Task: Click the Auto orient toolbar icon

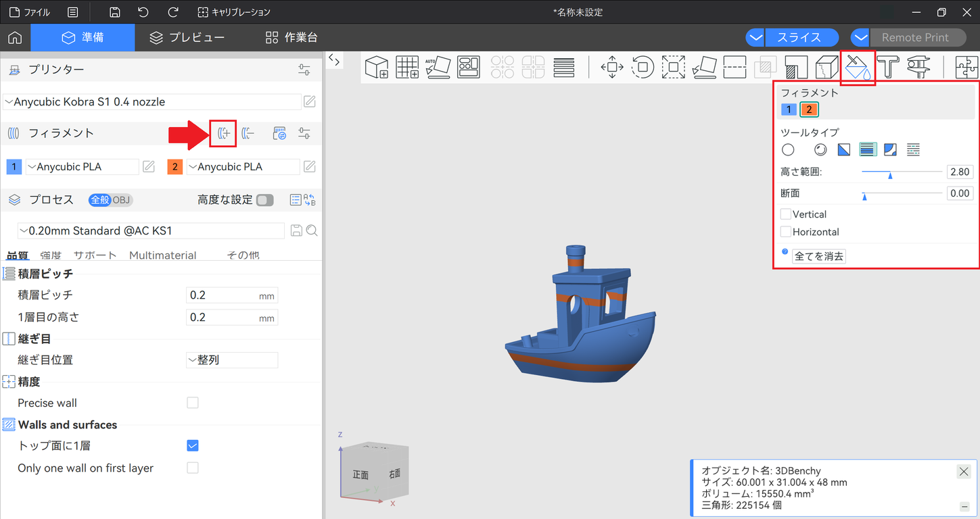Action: [438, 67]
